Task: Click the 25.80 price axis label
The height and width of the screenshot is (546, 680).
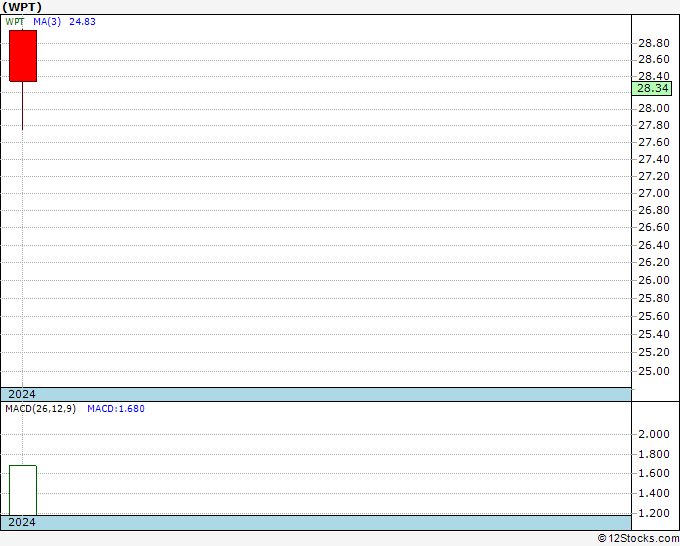Action: coord(654,298)
